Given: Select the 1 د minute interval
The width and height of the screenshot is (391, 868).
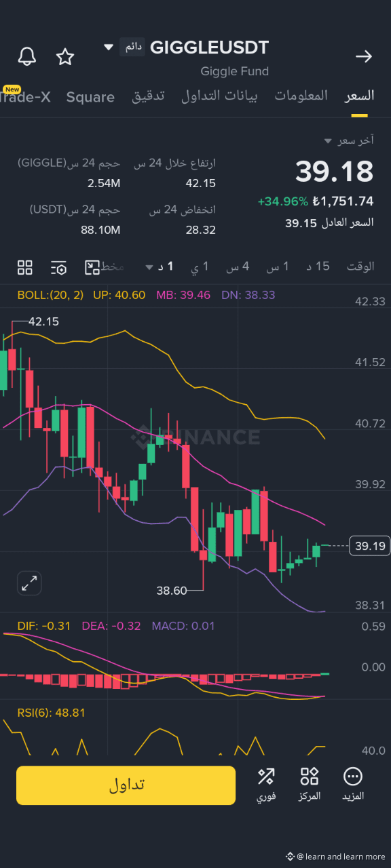Looking at the screenshot, I should tap(166, 267).
